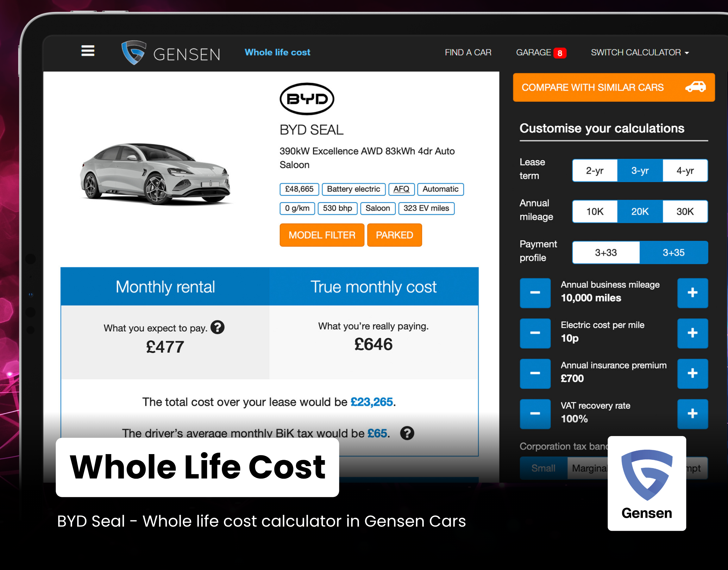728x570 pixels.
Task: Select 3-yr lease term
Action: pyautogui.click(x=640, y=171)
